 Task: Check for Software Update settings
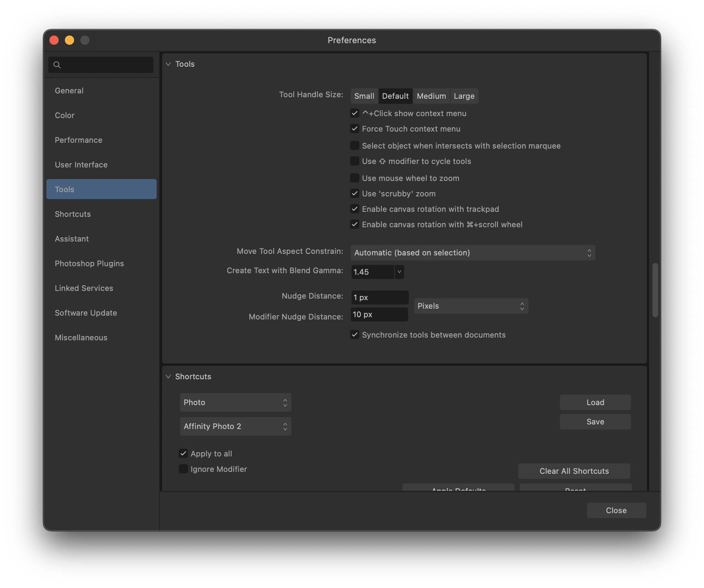[86, 313]
